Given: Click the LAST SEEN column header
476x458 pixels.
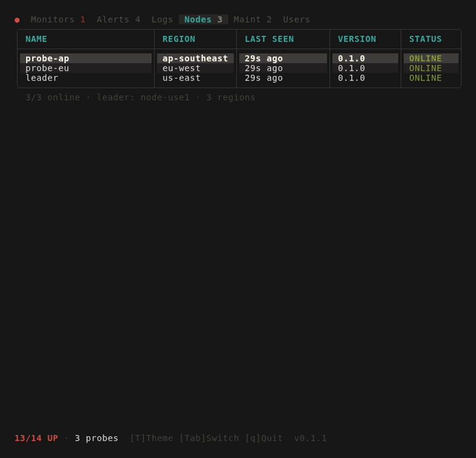Looking at the screenshot, I should 269,39.
